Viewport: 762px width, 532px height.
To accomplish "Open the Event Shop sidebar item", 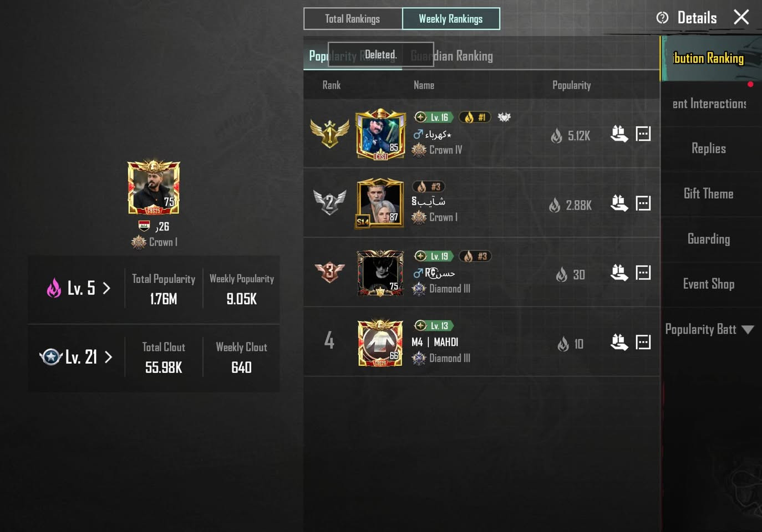I will pyautogui.click(x=709, y=284).
